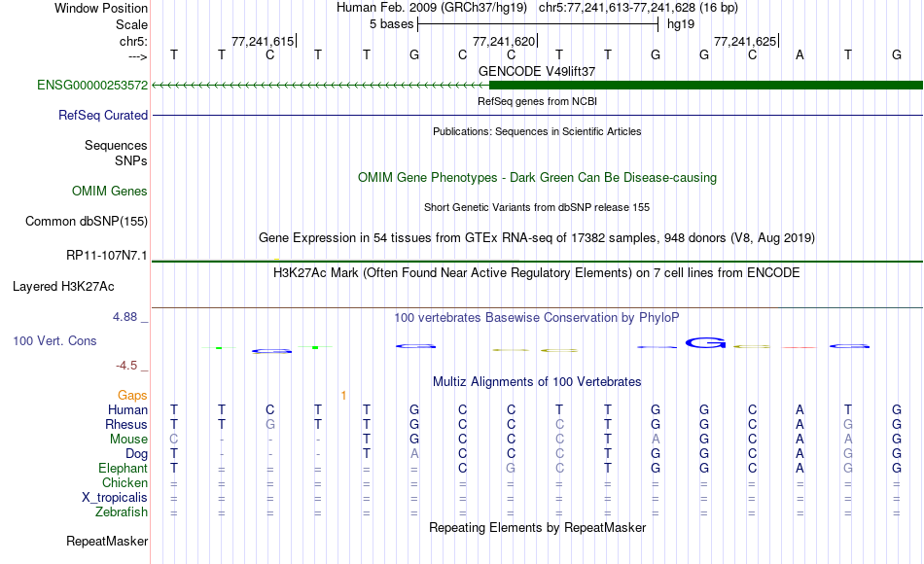Screen dimensions: 924x564
Task: Click the RefSeq genes from NCBI title
Action: click(x=537, y=101)
